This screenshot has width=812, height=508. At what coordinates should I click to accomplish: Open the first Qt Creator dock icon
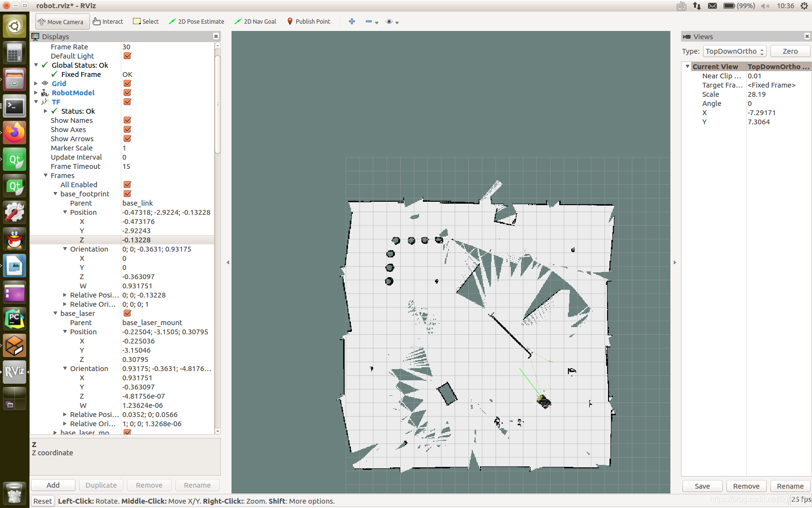[x=14, y=159]
